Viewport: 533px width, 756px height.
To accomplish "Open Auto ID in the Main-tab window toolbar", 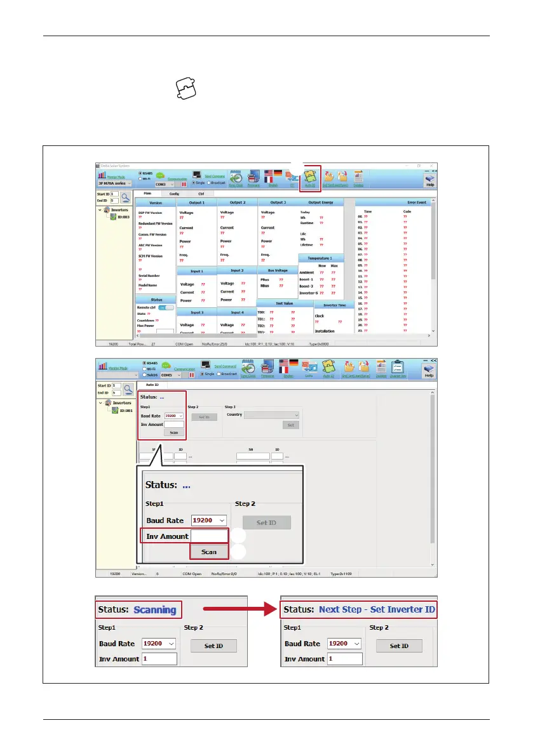I will tap(309, 177).
